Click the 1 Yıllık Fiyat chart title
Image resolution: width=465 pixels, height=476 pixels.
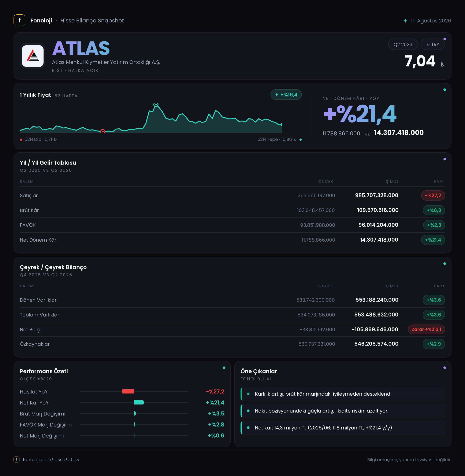point(36,95)
